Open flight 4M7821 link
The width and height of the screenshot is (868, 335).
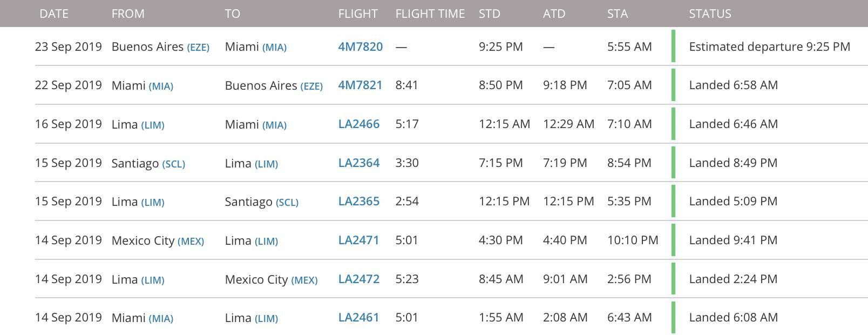click(x=360, y=85)
